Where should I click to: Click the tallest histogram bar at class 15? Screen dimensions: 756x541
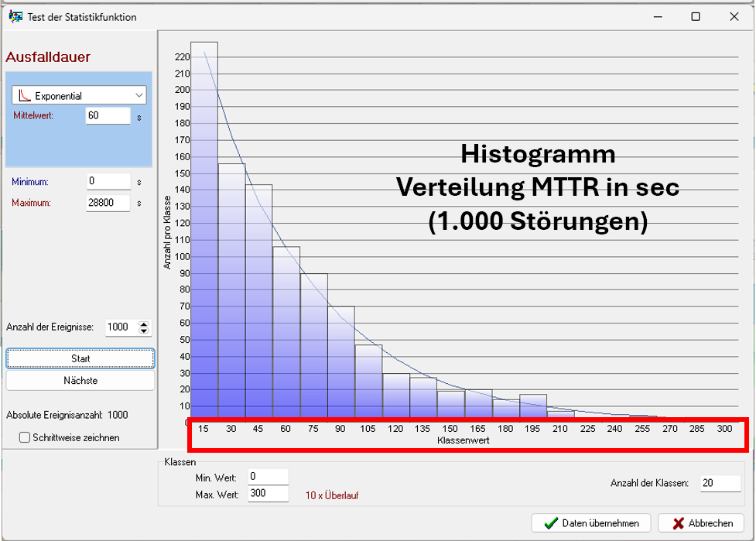click(x=204, y=232)
